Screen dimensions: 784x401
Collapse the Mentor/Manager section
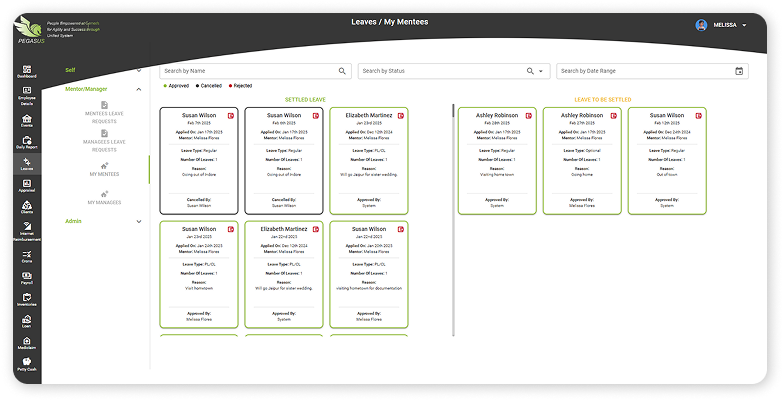point(139,90)
